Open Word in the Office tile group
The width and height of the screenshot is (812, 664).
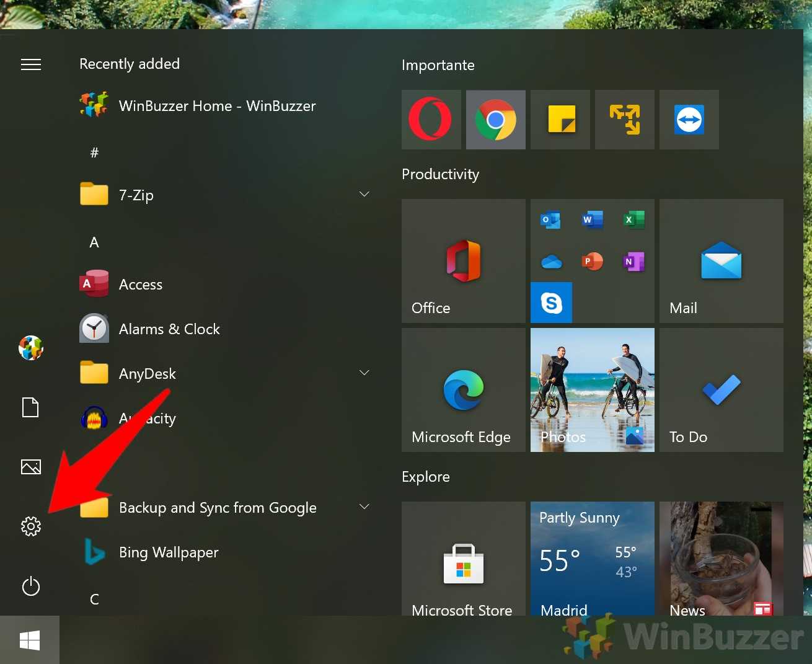pos(593,219)
